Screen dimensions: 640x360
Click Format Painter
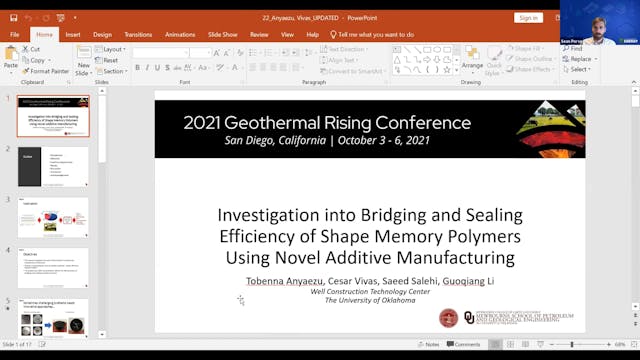click(46, 71)
